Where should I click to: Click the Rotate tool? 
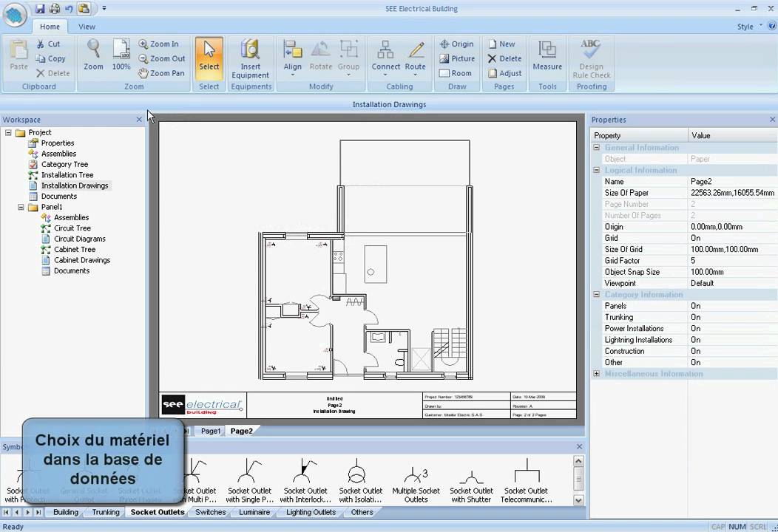pos(320,55)
